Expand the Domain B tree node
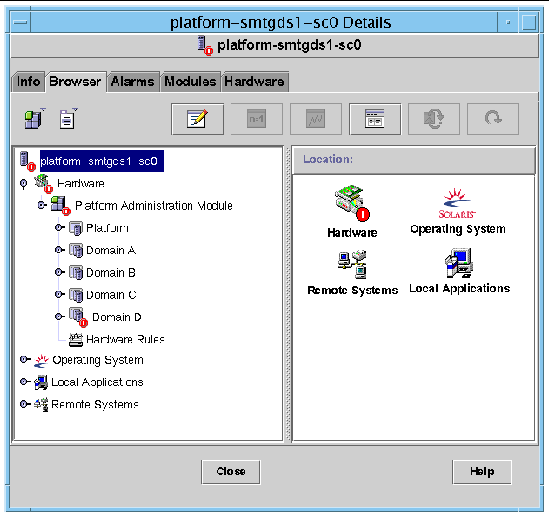This screenshot has width=549, height=516. click(60, 272)
